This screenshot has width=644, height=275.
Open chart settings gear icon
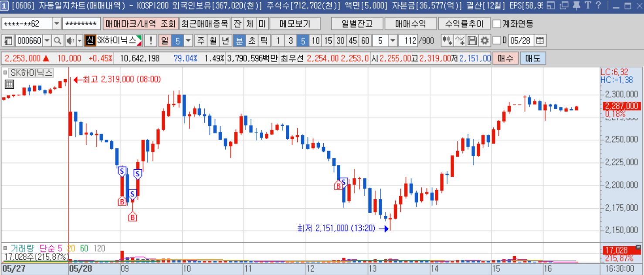485,41
